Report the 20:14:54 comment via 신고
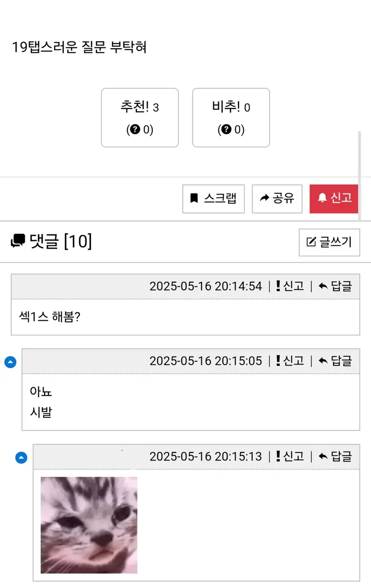Image resolution: width=371 pixels, height=588 pixels. coord(290,286)
